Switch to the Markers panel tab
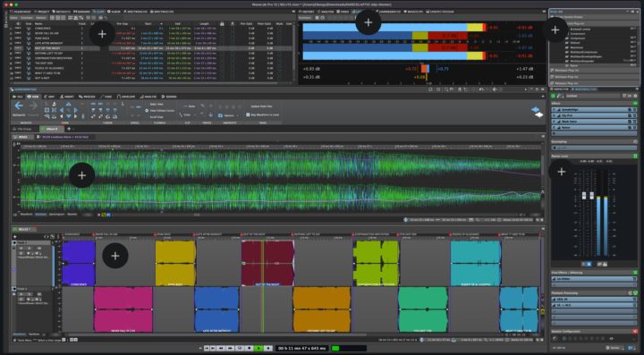The image size is (644, 355). coord(81,12)
